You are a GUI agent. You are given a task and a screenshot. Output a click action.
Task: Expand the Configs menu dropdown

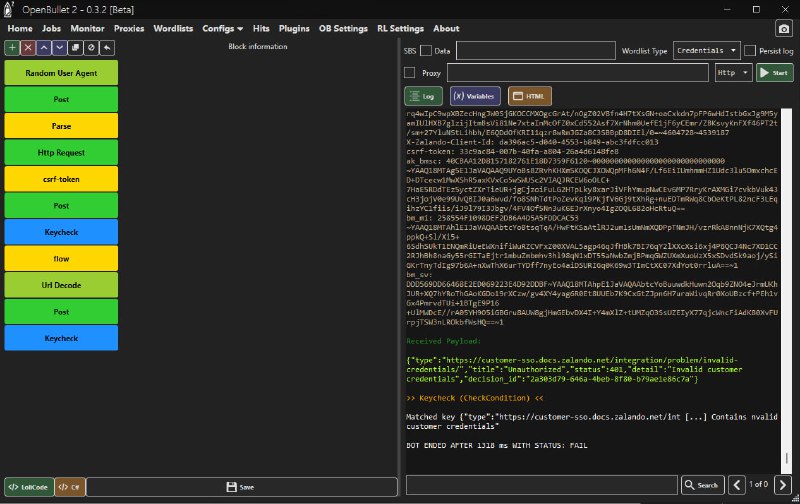pyautogui.click(x=222, y=29)
